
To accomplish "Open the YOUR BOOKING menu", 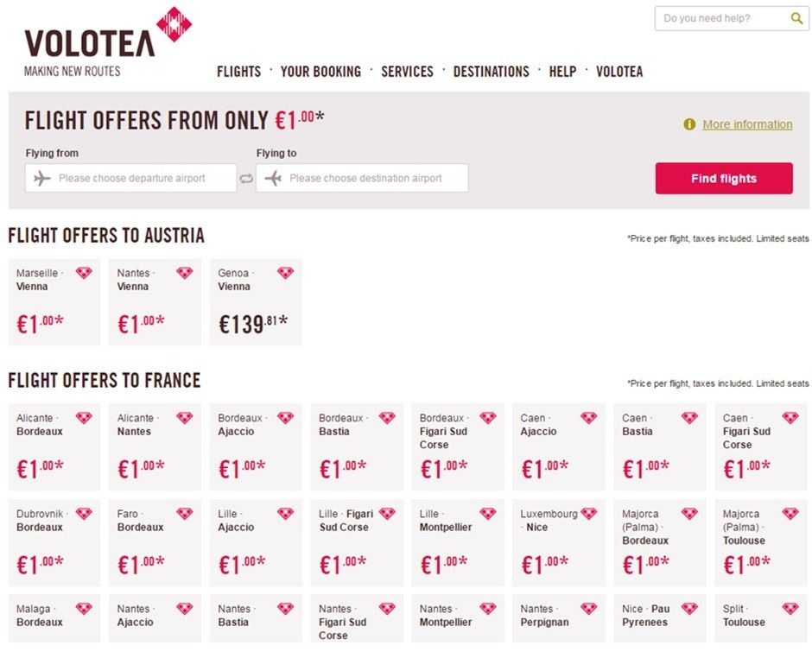I will click(320, 72).
